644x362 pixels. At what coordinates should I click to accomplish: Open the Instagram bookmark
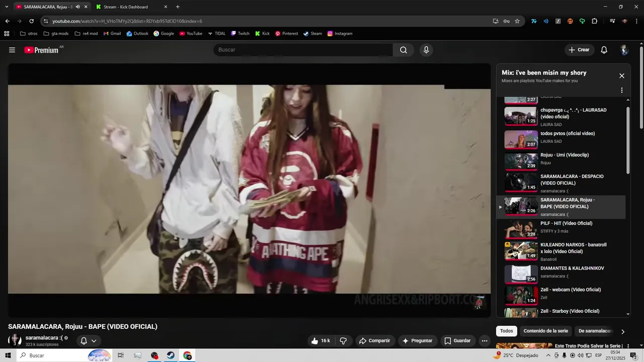340,34
